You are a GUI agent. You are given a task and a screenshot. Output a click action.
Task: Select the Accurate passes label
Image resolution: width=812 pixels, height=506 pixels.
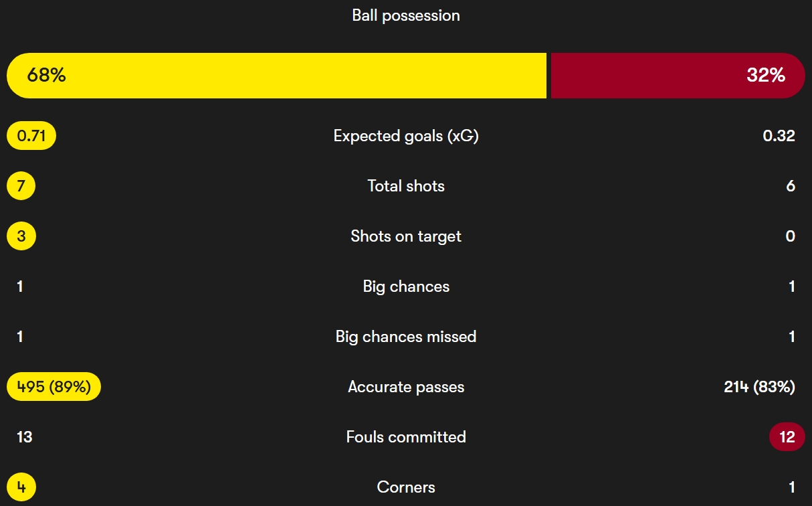coord(406,387)
